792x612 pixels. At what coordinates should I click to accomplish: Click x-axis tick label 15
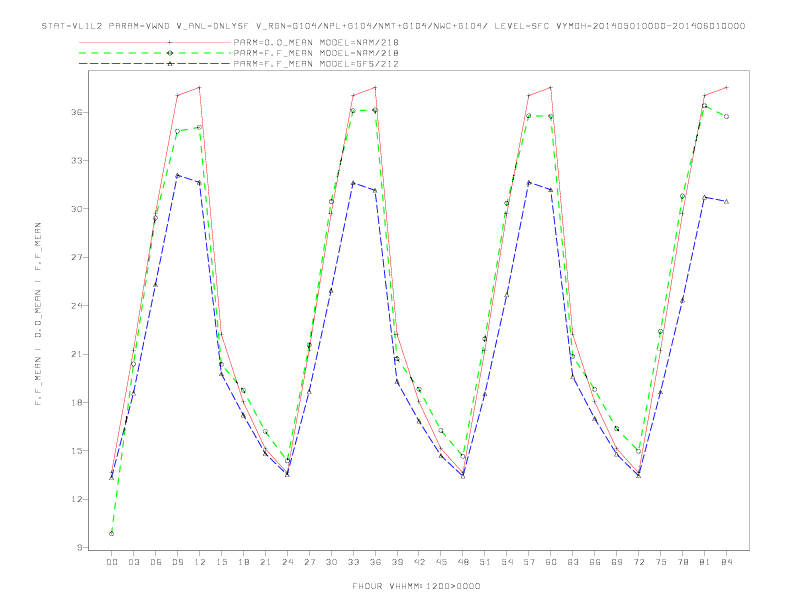221,562
